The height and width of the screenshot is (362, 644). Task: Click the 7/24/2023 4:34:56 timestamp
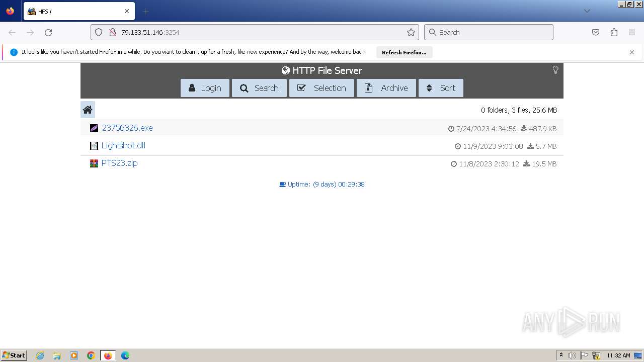[486, 129]
